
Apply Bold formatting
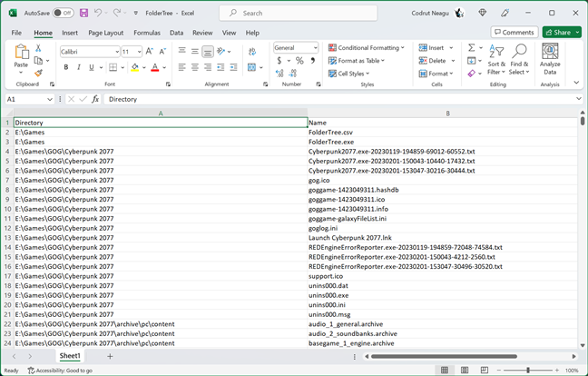tap(66, 67)
